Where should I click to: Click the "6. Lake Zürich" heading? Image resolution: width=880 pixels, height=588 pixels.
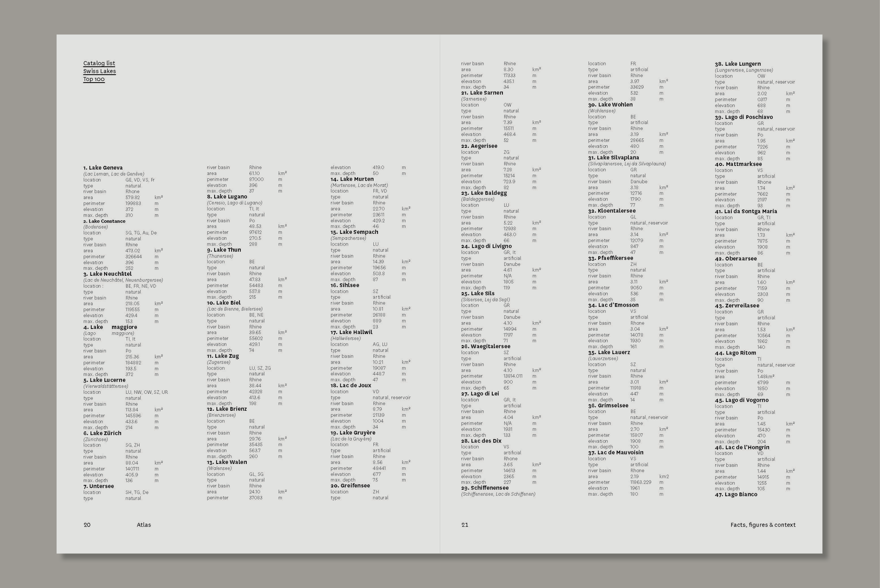coord(102,433)
